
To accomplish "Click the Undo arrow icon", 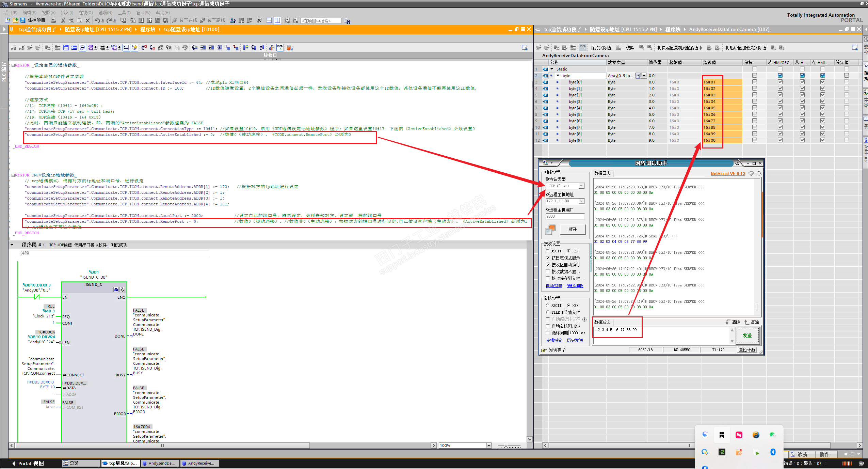I will click(97, 20).
